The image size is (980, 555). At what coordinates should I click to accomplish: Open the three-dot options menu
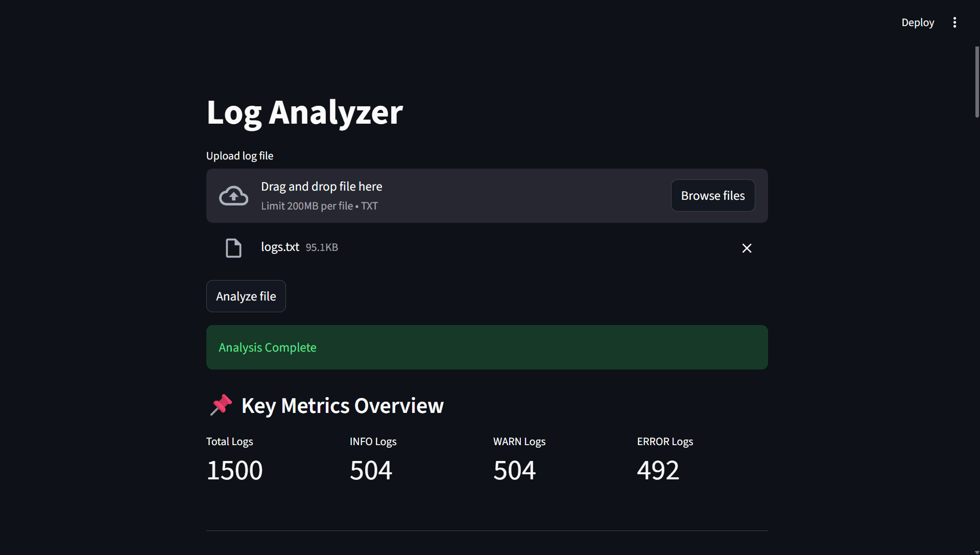click(x=954, y=22)
